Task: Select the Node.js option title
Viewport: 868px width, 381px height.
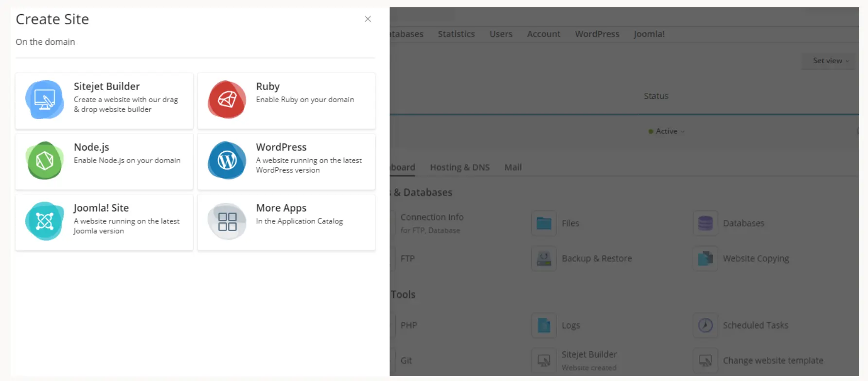Action: click(91, 147)
